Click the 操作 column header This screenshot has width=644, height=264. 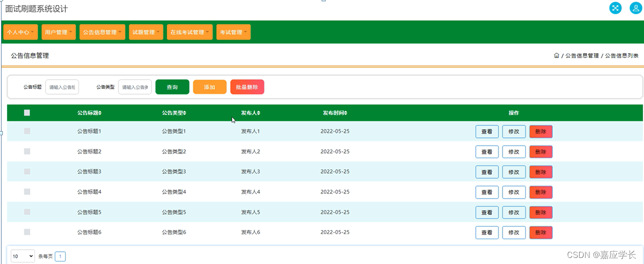[514, 113]
